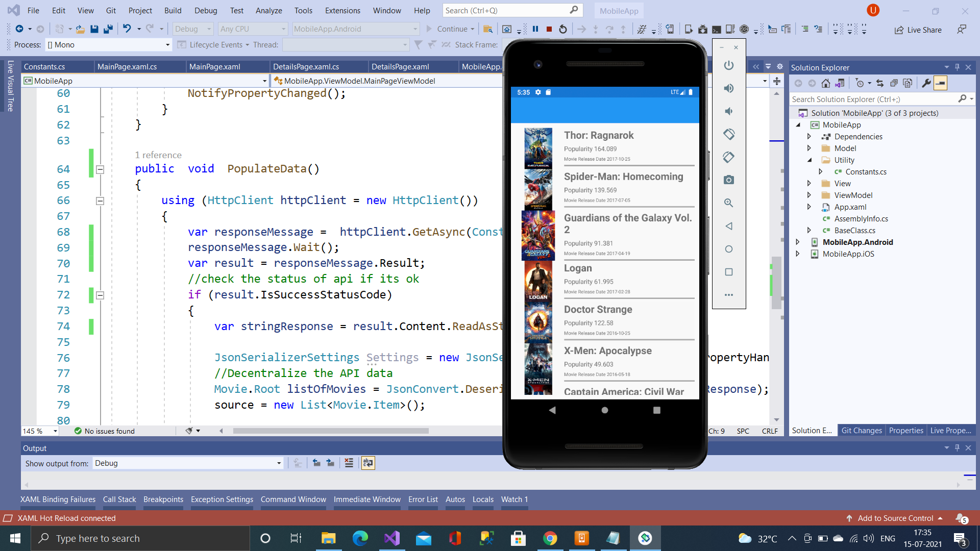
Task: Pause debugging with Break All icon
Action: pos(535,29)
